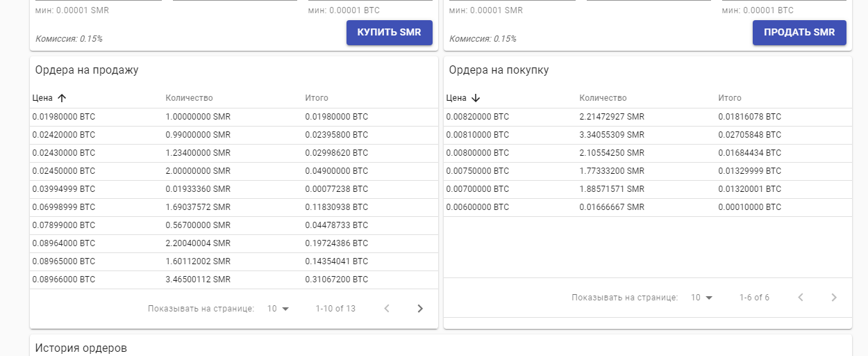Select buy order priced 0.00600000 BTC
Viewport: 868px width, 356px height.
tap(648, 207)
